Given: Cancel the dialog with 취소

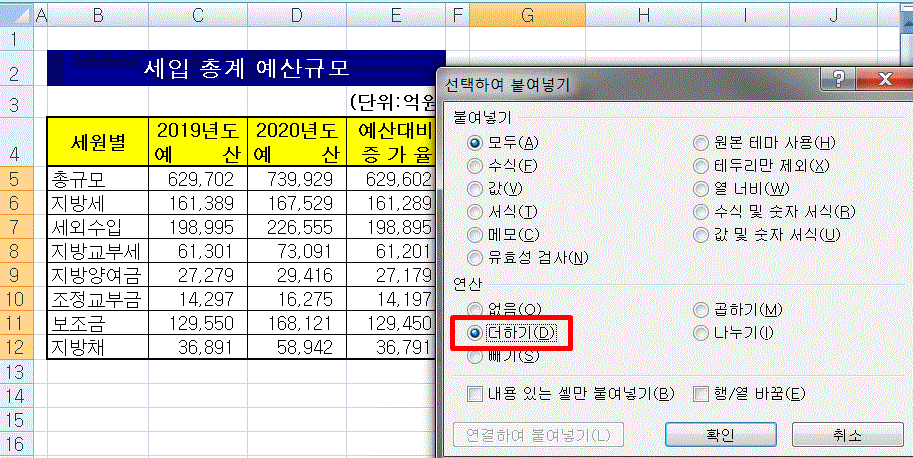Looking at the screenshot, I should click(847, 435).
